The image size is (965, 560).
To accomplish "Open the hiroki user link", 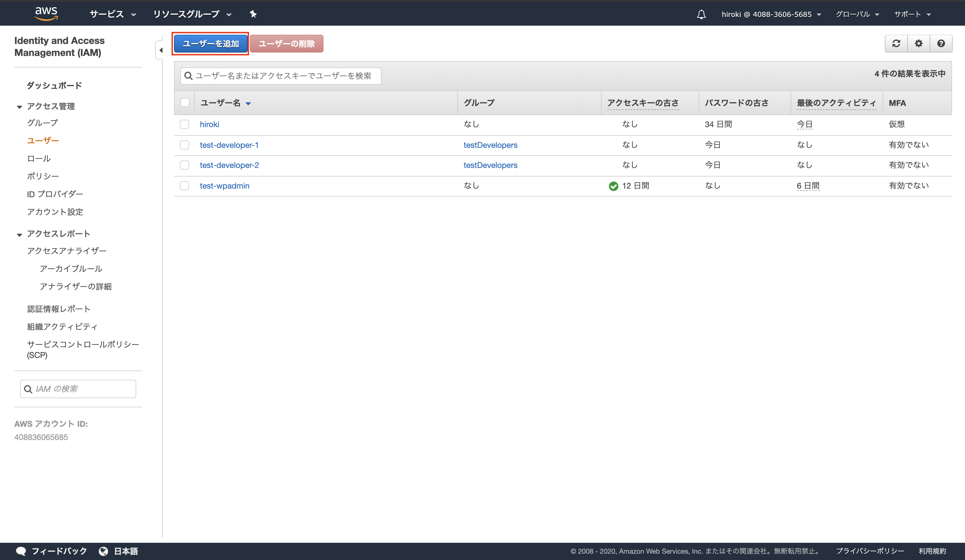I will pyautogui.click(x=209, y=124).
